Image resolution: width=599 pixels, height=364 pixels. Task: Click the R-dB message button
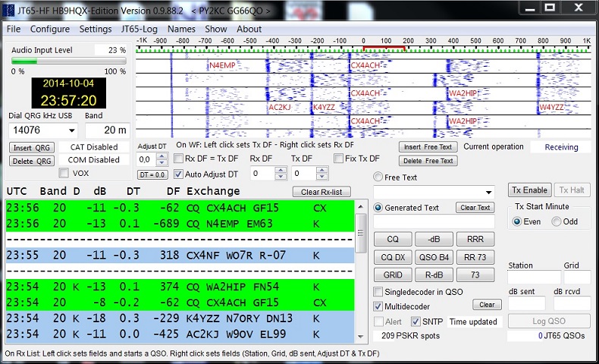(x=434, y=275)
